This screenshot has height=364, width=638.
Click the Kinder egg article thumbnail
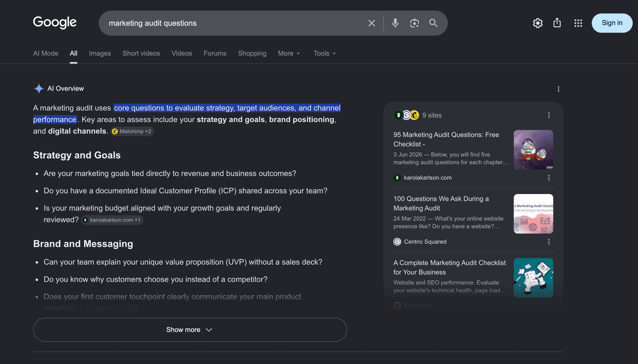(533, 149)
